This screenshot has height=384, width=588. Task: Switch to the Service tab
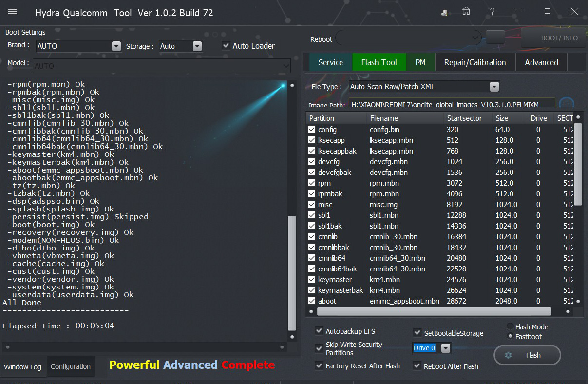click(x=331, y=62)
